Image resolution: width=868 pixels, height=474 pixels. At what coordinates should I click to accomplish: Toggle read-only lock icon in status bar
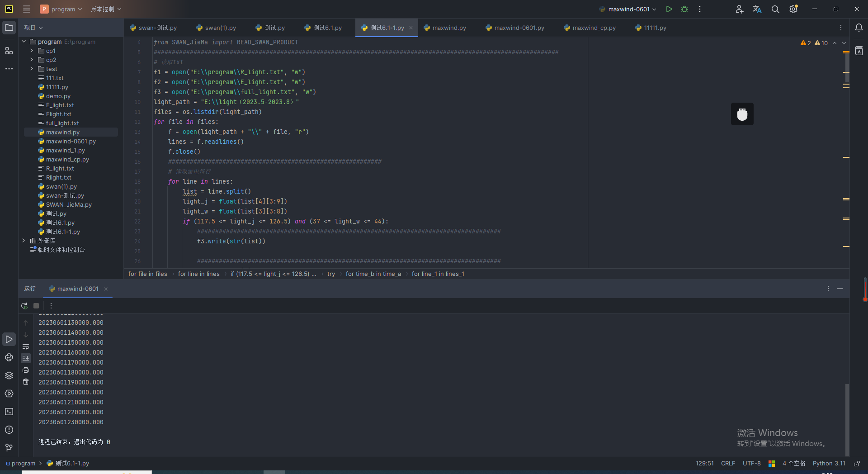(857, 464)
